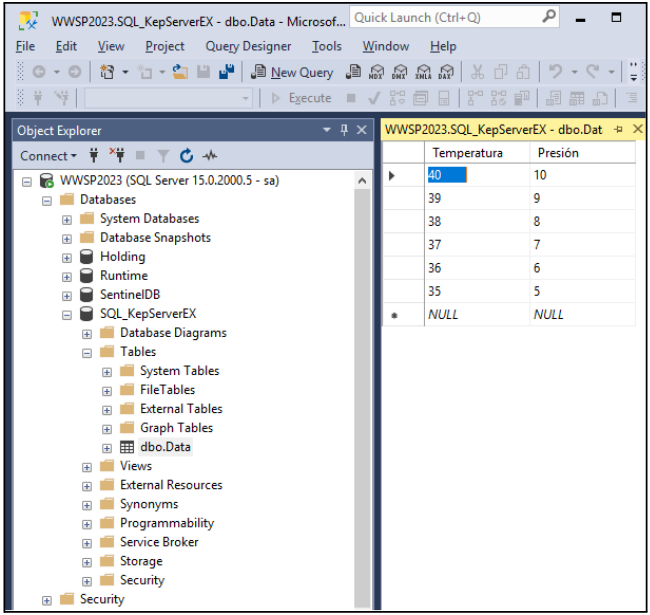
Task: Collapse the SQL_KepServerEX database node
Action: (x=67, y=315)
